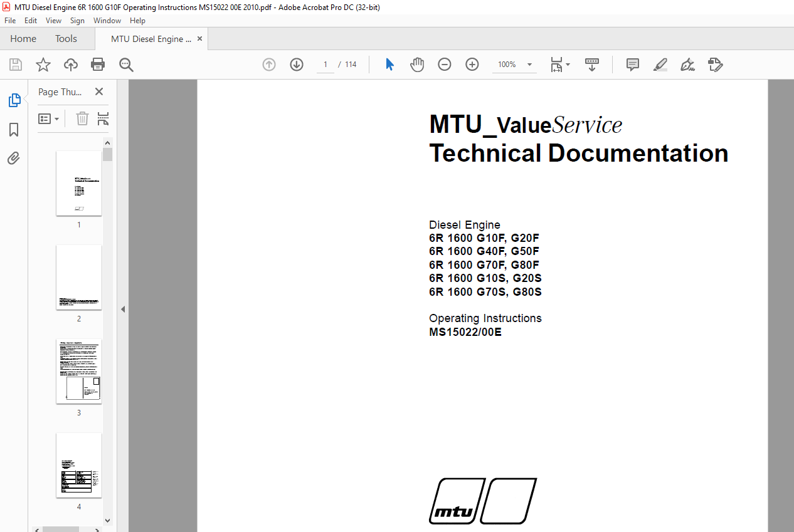
Task: Click the 'MS15022/00E' document number text
Action: coord(465,332)
